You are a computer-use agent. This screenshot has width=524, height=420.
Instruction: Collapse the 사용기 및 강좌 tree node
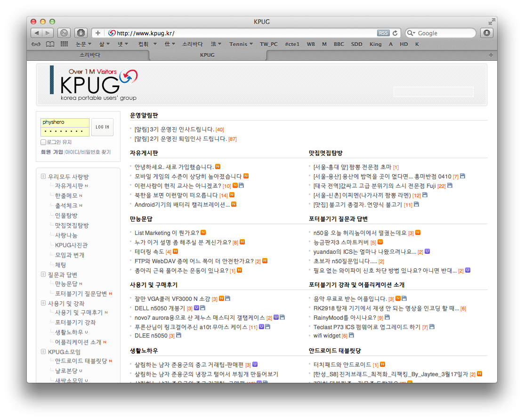click(43, 303)
